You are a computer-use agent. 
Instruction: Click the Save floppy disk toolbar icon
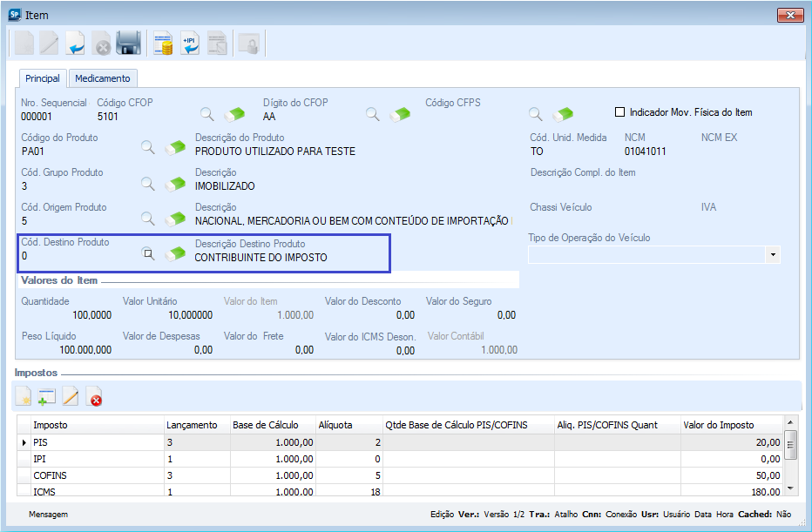point(129,43)
